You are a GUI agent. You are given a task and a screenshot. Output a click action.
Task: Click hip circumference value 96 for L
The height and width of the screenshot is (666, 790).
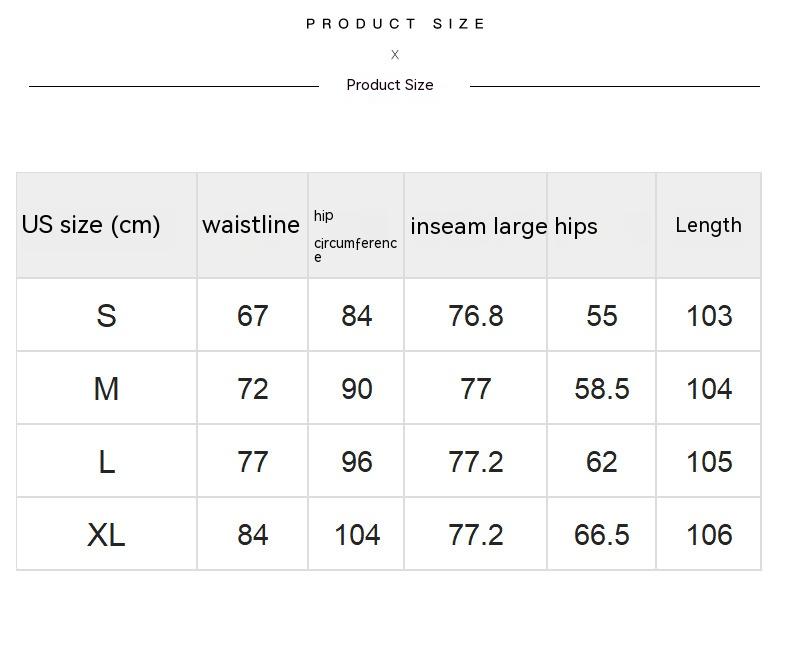[x=356, y=462]
